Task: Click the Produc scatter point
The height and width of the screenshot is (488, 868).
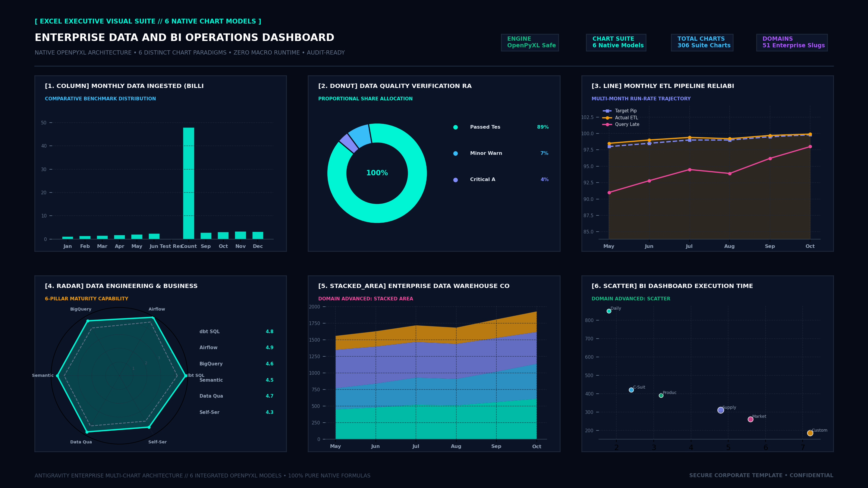Action: 661,396
